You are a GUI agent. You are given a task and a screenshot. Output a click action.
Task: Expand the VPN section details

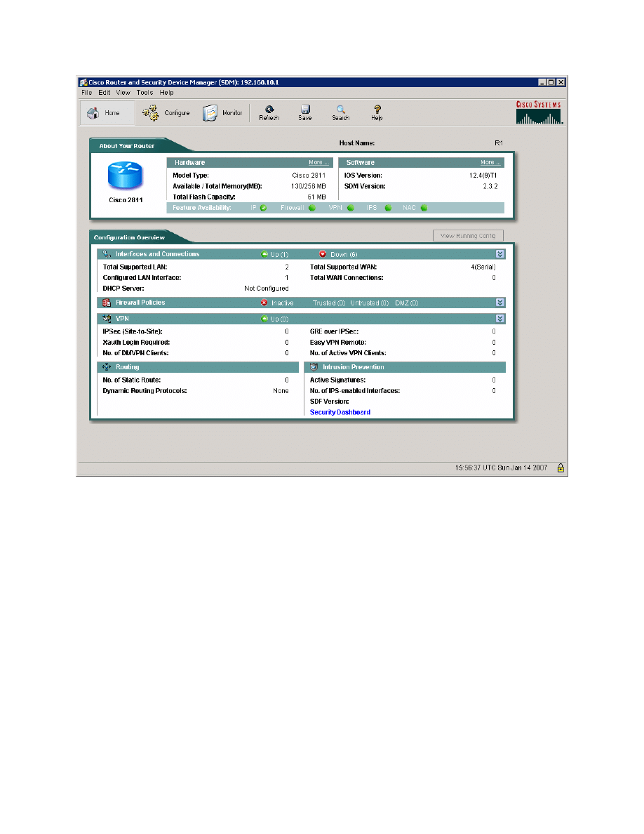500,319
